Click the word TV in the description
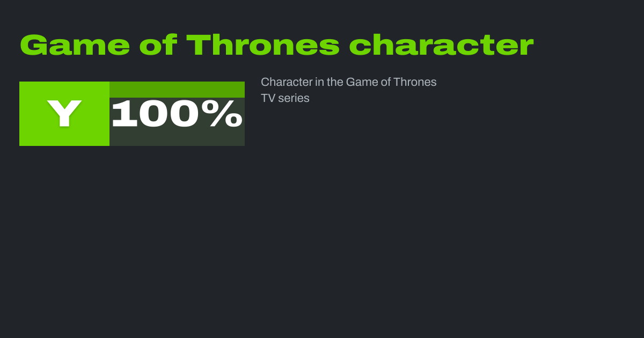The height and width of the screenshot is (338, 644). pos(268,99)
